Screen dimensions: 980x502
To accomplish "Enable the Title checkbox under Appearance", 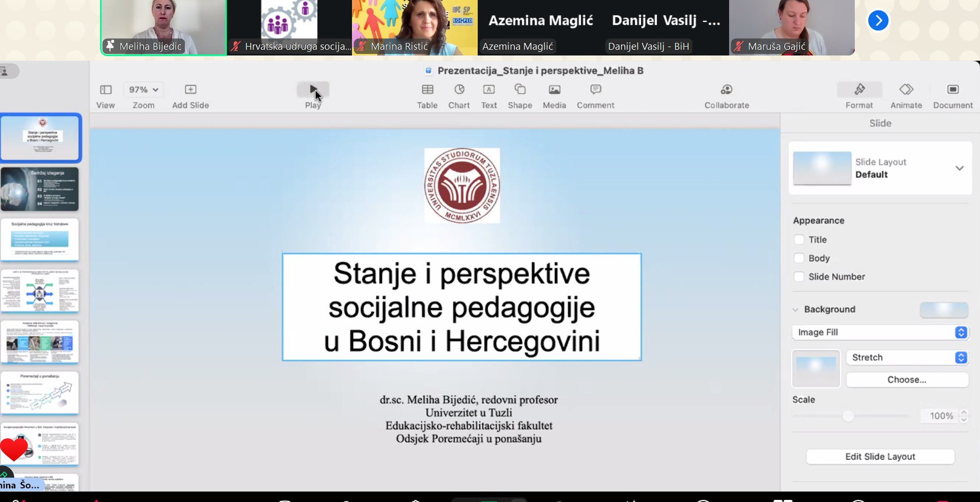I will pos(799,240).
